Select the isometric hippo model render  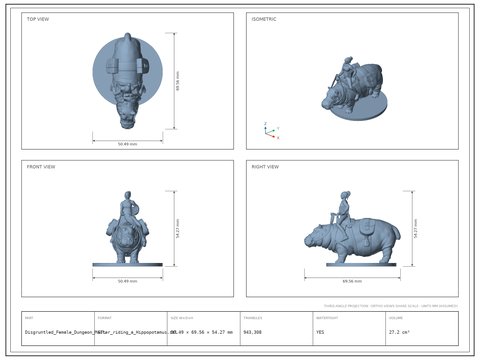(354, 88)
